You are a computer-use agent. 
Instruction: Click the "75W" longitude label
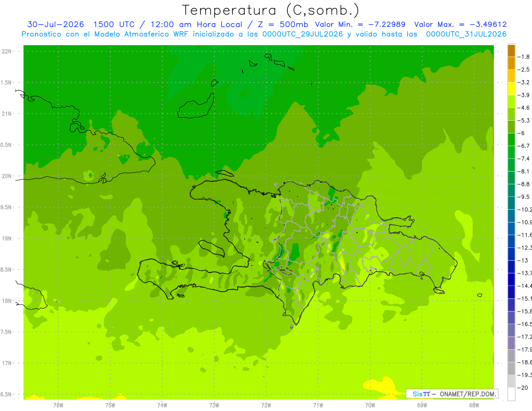pyautogui.click(x=110, y=405)
